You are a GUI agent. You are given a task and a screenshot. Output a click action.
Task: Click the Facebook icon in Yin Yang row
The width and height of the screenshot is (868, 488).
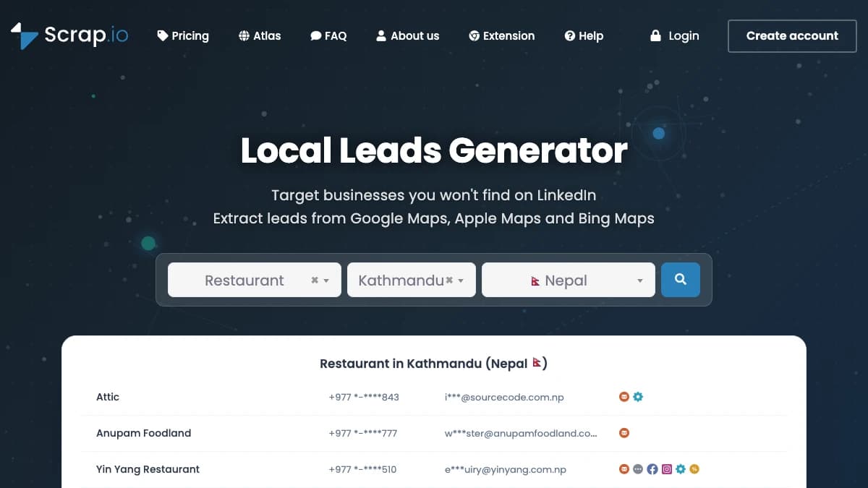[652, 469]
